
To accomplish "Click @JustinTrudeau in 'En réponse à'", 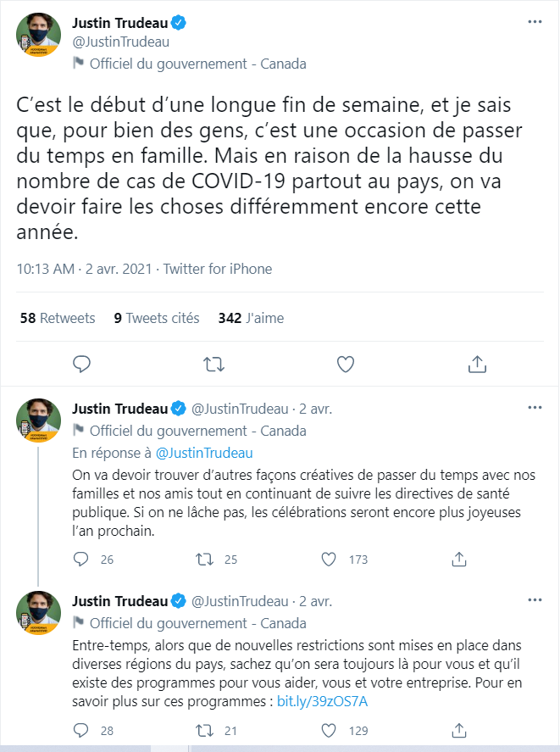I will (x=204, y=453).
